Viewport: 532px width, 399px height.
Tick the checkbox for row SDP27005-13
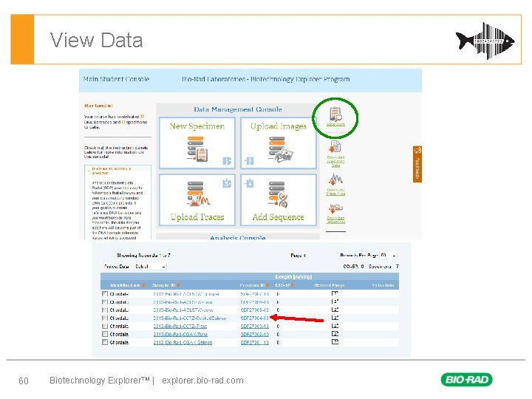point(105,310)
